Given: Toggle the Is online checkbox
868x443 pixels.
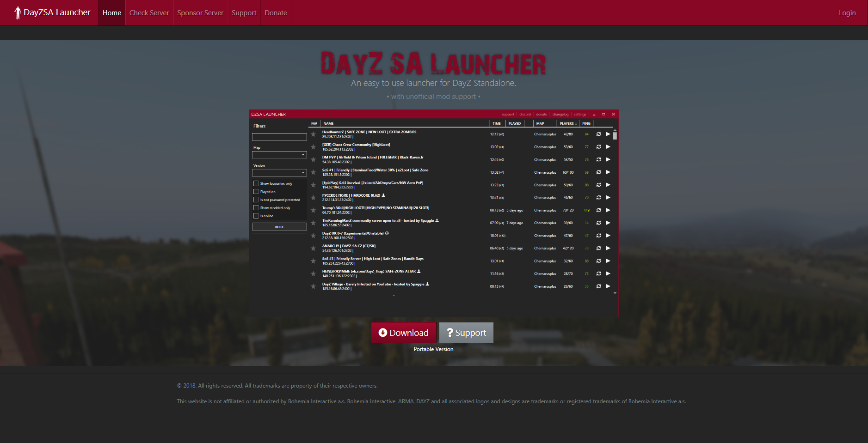Looking at the screenshot, I should [256, 216].
